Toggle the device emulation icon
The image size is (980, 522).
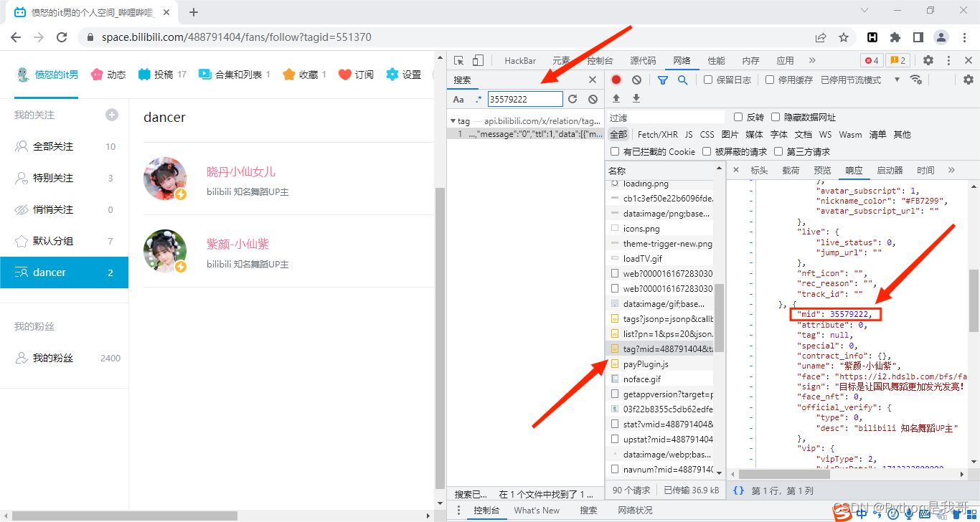pos(476,60)
